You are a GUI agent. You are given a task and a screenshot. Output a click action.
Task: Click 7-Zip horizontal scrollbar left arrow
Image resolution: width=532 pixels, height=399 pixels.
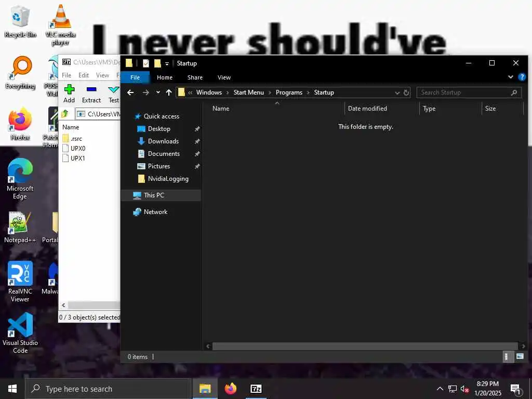coord(63,305)
